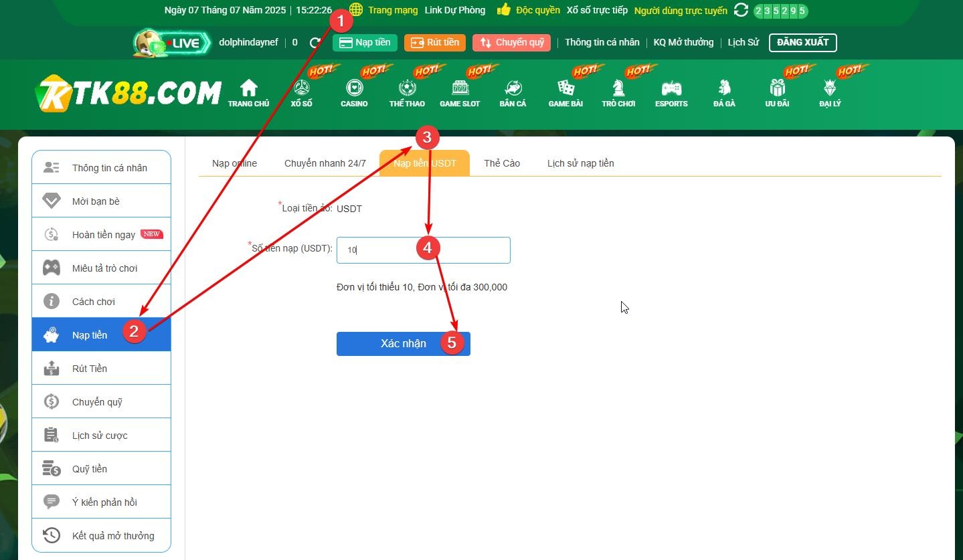Select sidebar Chuyển quỹ item
This screenshot has height=560, width=963.
click(101, 402)
